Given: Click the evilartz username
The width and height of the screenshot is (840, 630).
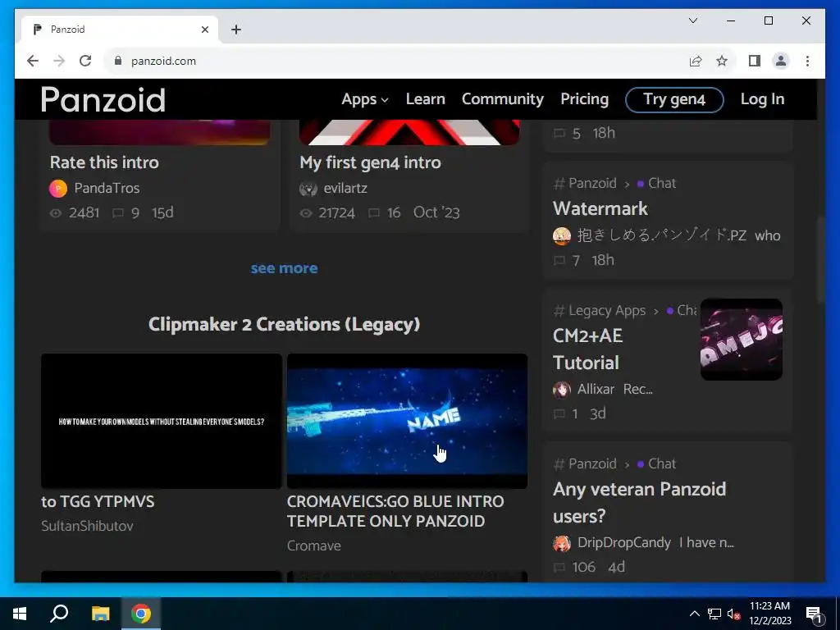Looking at the screenshot, I should (x=345, y=188).
